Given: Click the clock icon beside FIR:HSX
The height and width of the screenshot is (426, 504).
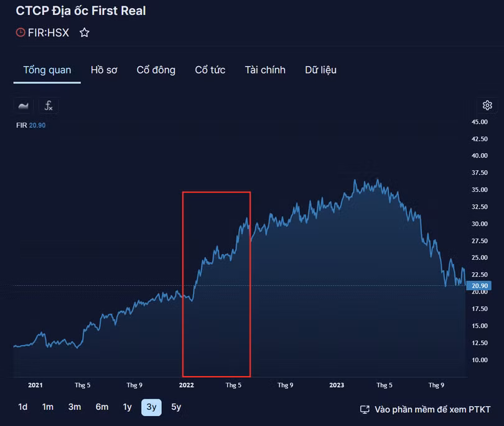Looking at the screenshot, I should tap(21, 32).
